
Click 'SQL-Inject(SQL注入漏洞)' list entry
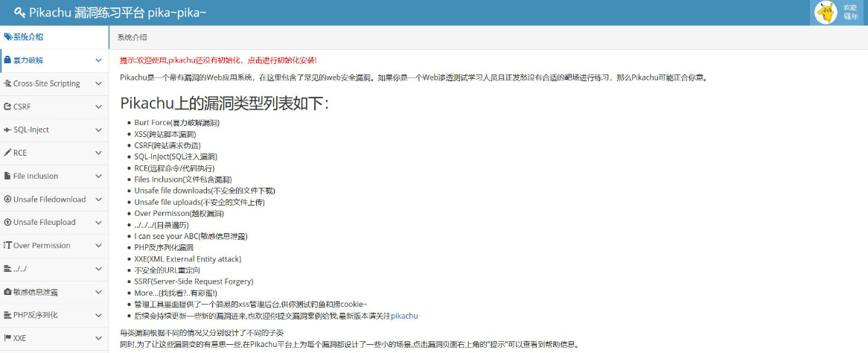[x=176, y=157]
